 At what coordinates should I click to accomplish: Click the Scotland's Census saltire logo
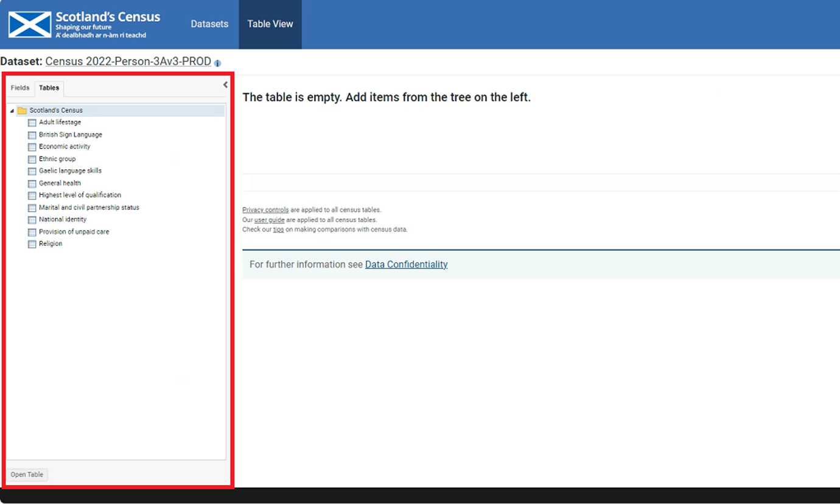coord(30,24)
